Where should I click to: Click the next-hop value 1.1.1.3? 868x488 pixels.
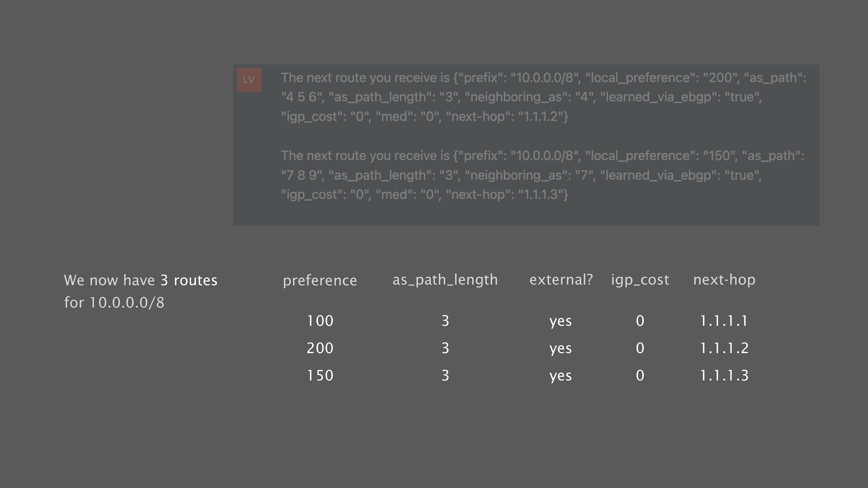click(x=724, y=375)
